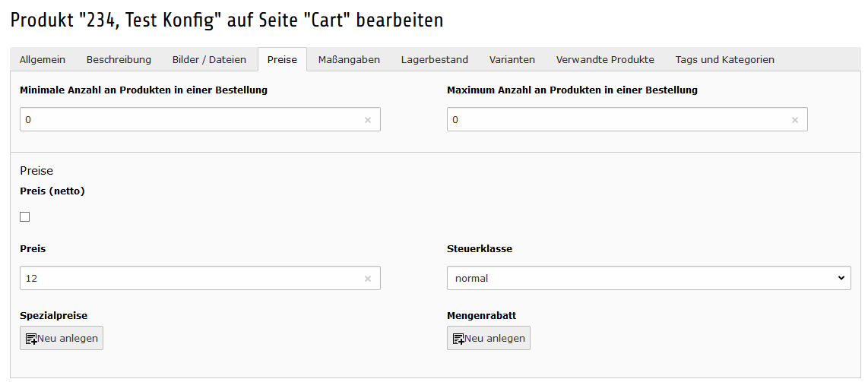Go to the Bilder / Dateien tab

click(x=209, y=60)
